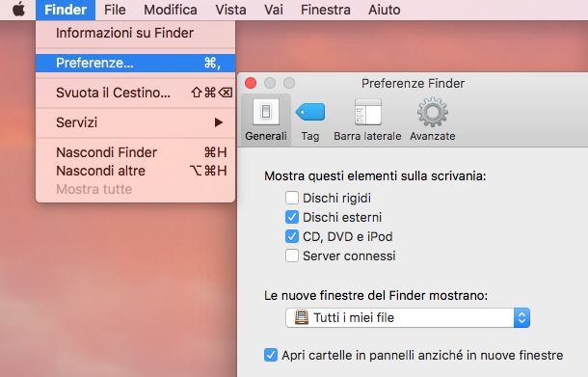
Task: Enable Dischi rigidi checkbox
Action: [292, 198]
